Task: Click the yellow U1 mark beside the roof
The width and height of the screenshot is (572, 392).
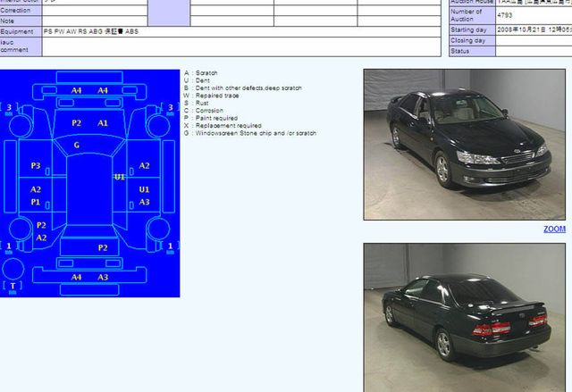Action: [x=120, y=177]
